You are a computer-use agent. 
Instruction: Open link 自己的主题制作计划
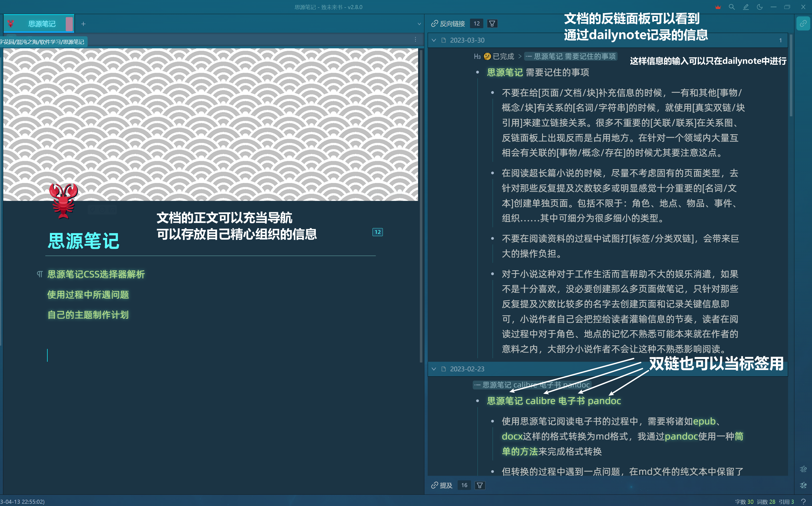88,315
